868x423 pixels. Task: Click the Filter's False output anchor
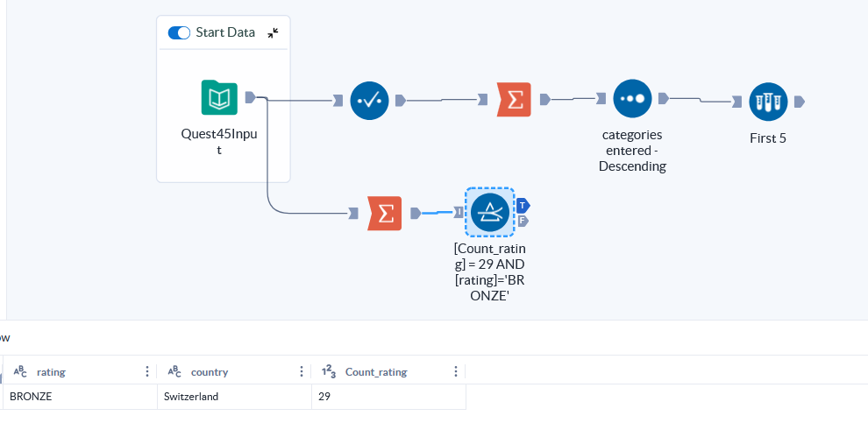[x=523, y=221]
